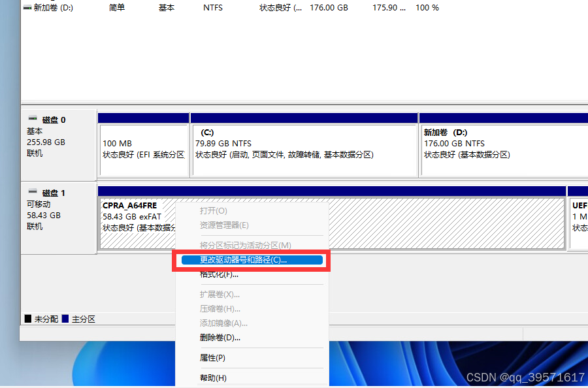
Task: Click the 新加卷 (D:) volume icon in list
Action: [x=27, y=7]
